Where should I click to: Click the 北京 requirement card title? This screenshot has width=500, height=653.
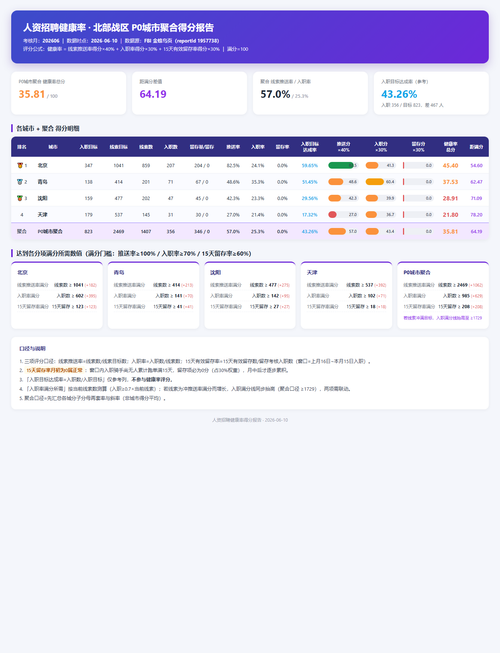click(x=22, y=272)
